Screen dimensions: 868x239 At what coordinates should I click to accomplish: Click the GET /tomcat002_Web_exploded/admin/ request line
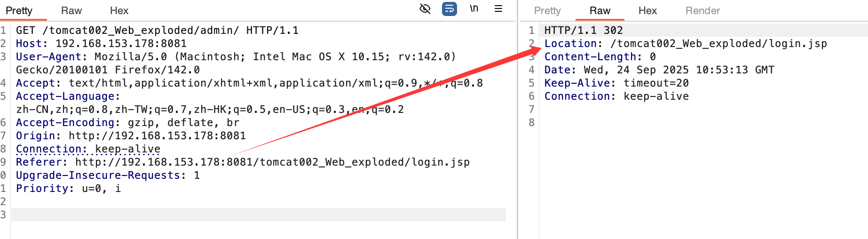(157, 31)
